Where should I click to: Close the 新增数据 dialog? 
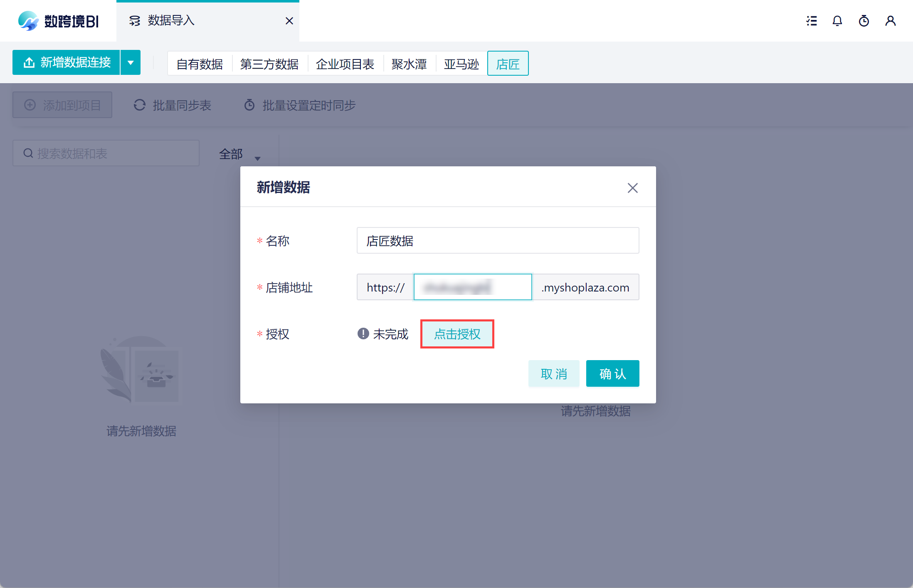632,188
